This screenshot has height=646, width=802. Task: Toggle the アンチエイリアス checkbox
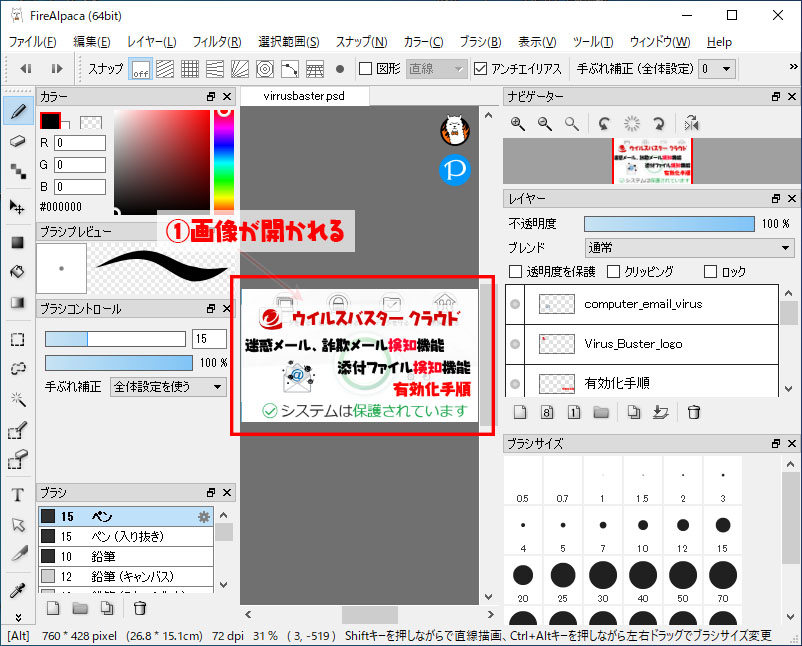480,69
